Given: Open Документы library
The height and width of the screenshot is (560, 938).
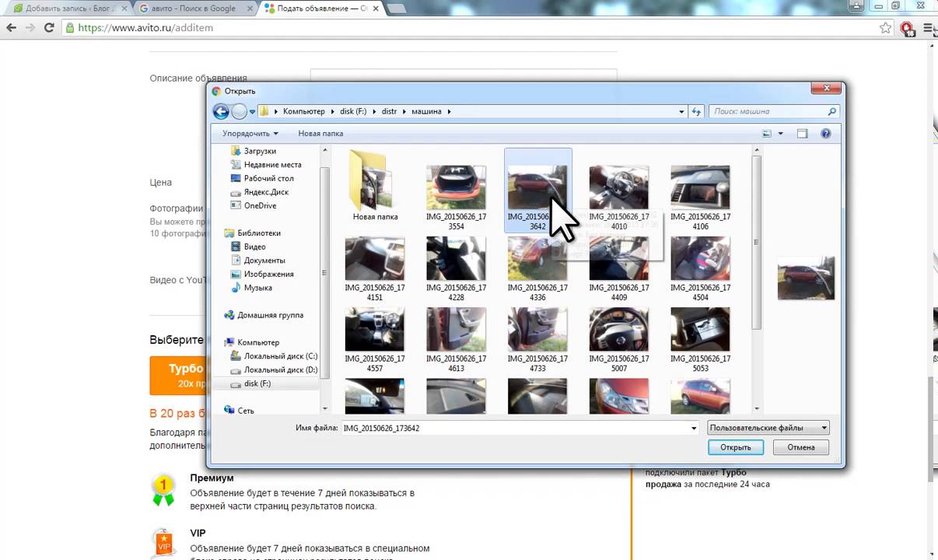Looking at the screenshot, I should pos(264,261).
